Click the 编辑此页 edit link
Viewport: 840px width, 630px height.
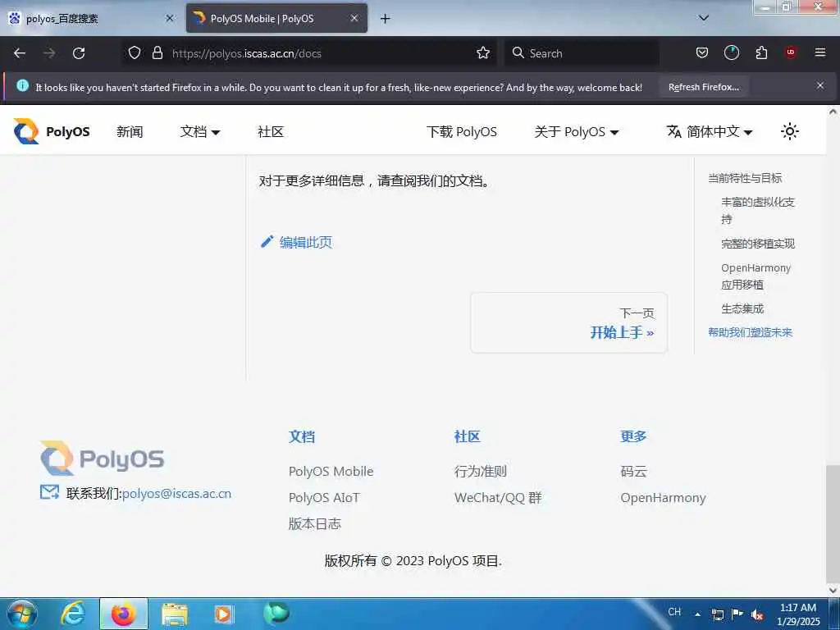pyautogui.click(x=305, y=242)
